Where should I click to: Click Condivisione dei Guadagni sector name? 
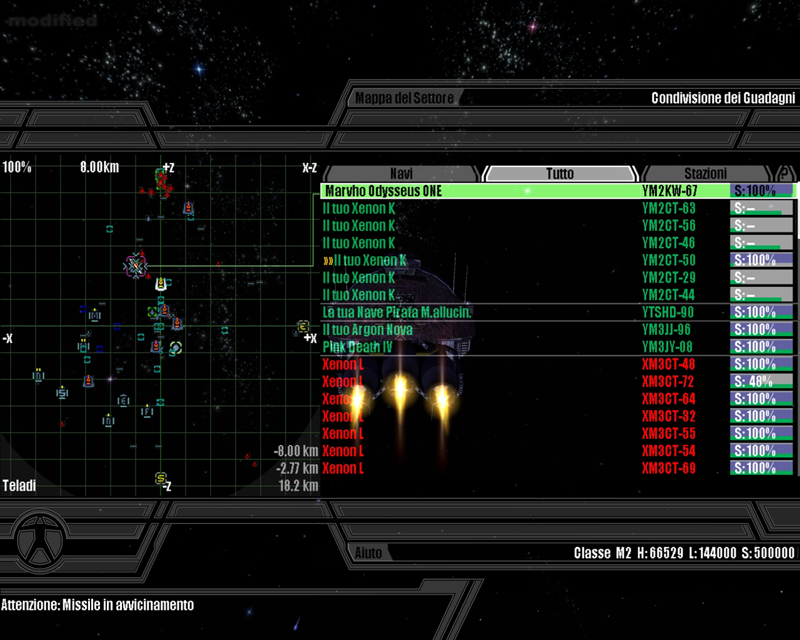[x=723, y=97]
